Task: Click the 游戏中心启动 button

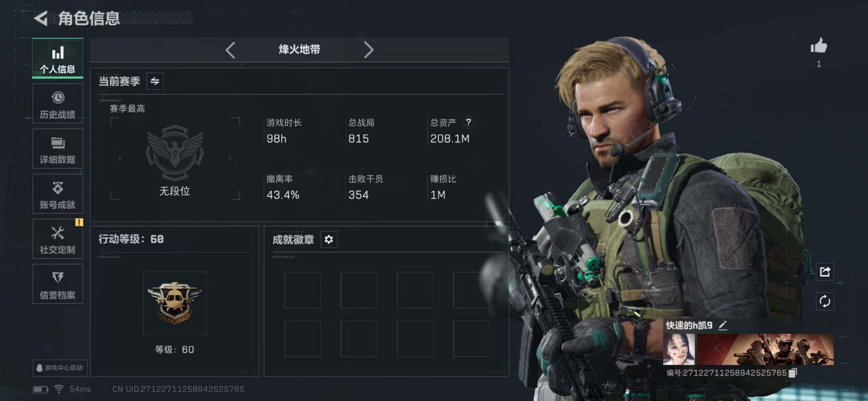Action: point(60,368)
